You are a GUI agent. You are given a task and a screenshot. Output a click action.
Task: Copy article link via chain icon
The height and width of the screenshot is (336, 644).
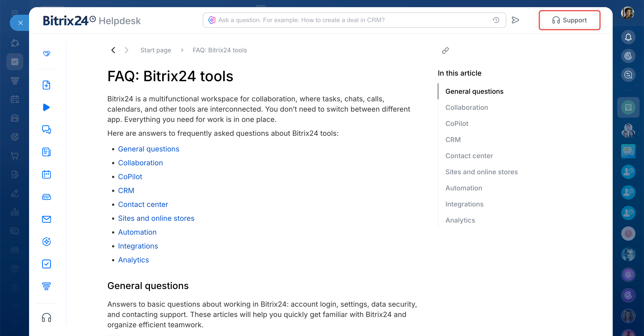pos(445,51)
